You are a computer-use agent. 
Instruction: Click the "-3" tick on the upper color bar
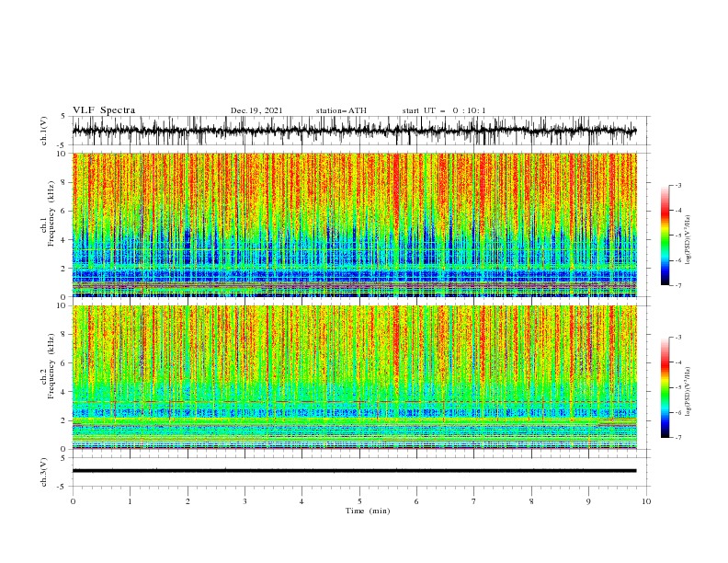(x=678, y=185)
